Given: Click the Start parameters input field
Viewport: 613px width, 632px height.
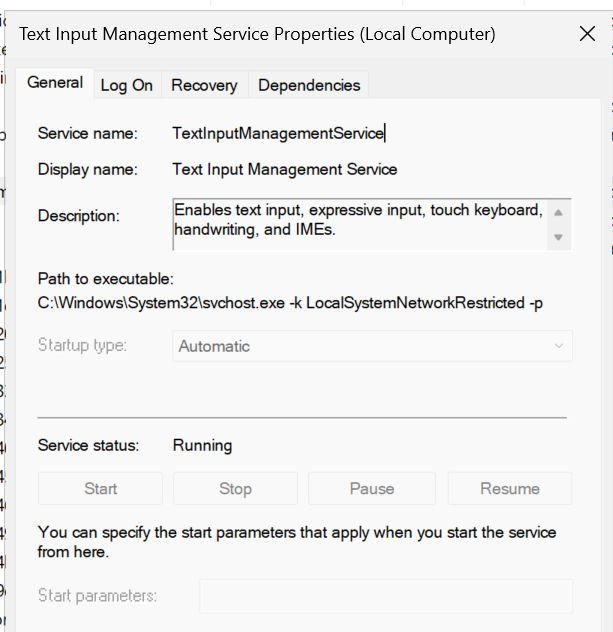Looking at the screenshot, I should (x=386, y=596).
